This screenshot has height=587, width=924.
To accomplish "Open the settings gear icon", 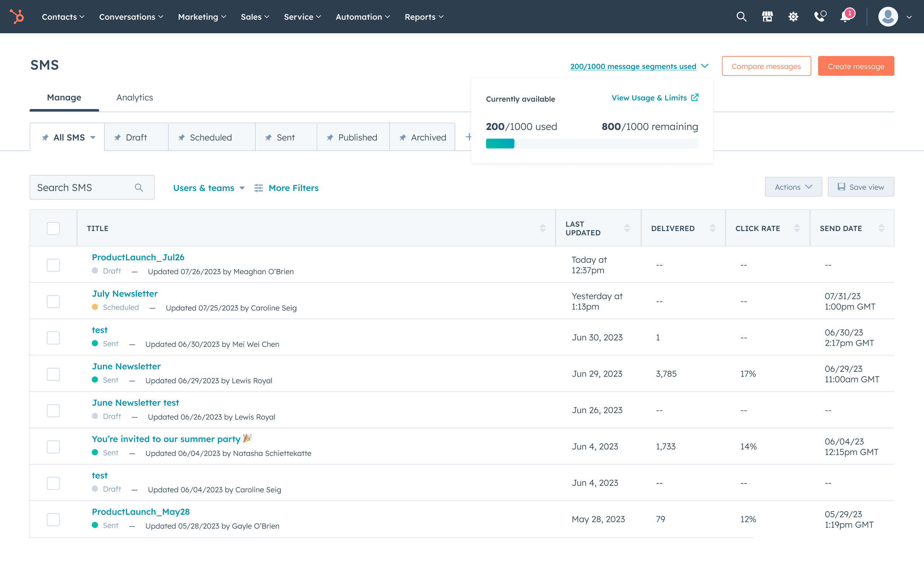I will pos(793,17).
